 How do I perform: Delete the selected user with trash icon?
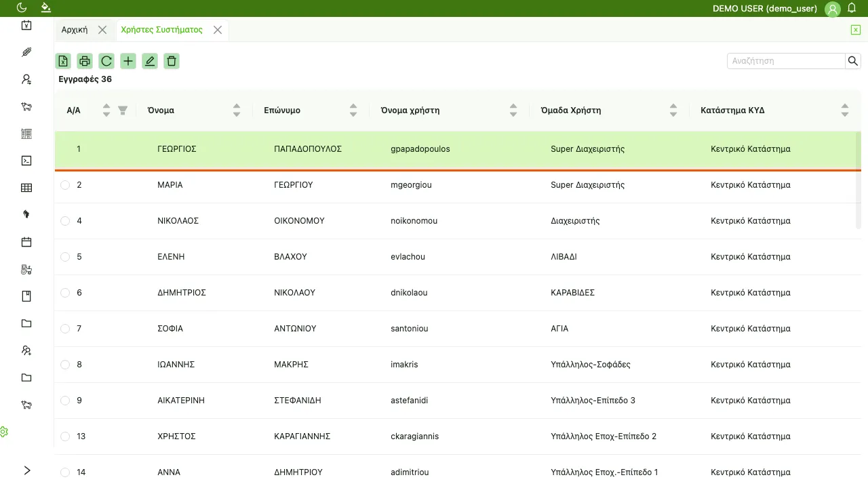(x=172, y=61)
